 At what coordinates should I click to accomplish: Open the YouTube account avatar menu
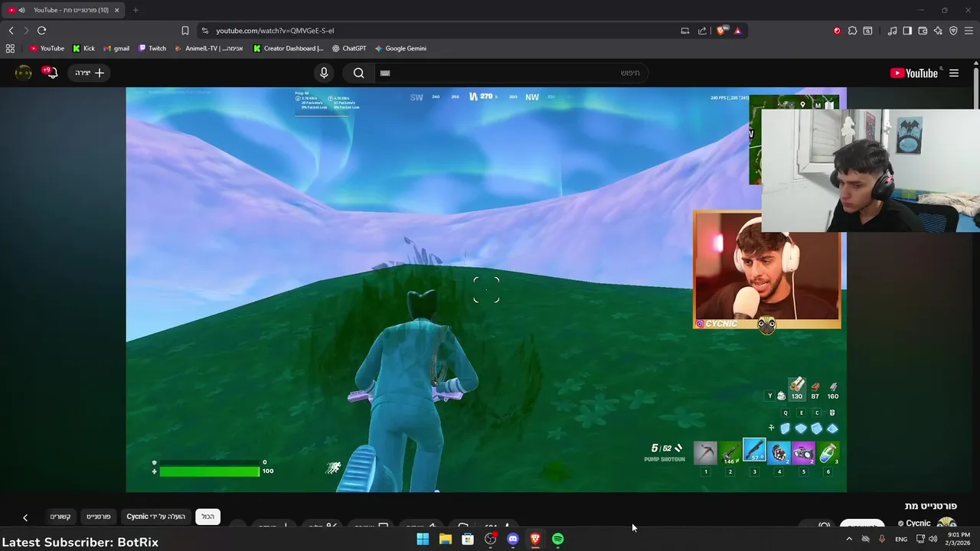pos(24,73)
